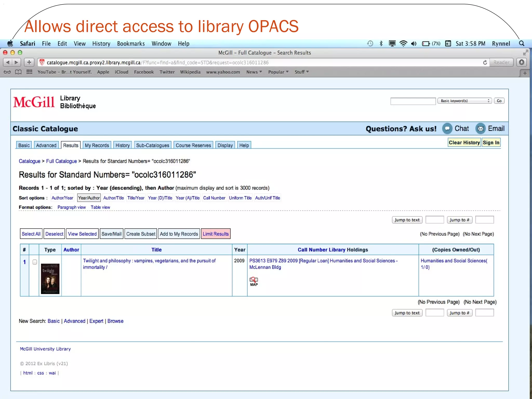This screenshot has width=532, height=399.
Task: Click Full Catalogue breadcrumb link
Action: (62, 161)
